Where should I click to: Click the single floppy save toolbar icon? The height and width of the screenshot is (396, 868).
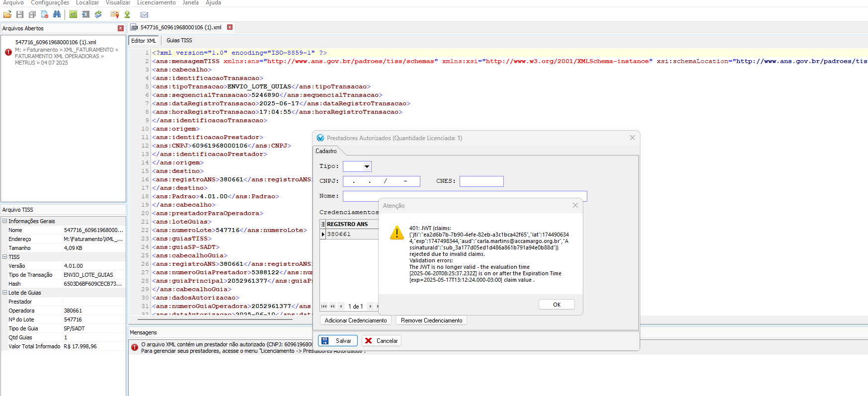[x=20, y=14]
